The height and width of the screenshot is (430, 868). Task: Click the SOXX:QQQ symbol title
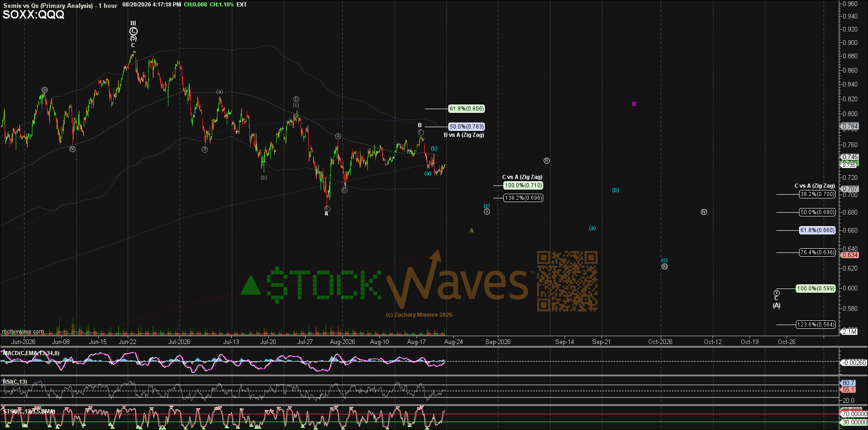(x=34, y=15)
